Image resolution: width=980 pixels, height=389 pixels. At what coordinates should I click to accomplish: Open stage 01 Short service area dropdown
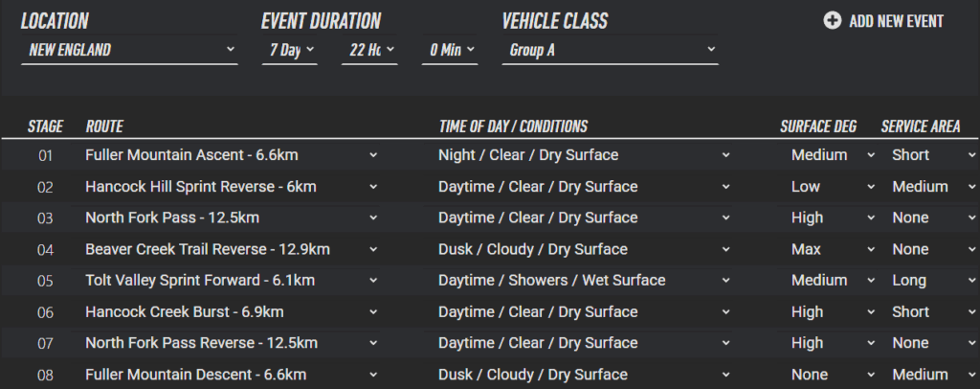(971, 155)
